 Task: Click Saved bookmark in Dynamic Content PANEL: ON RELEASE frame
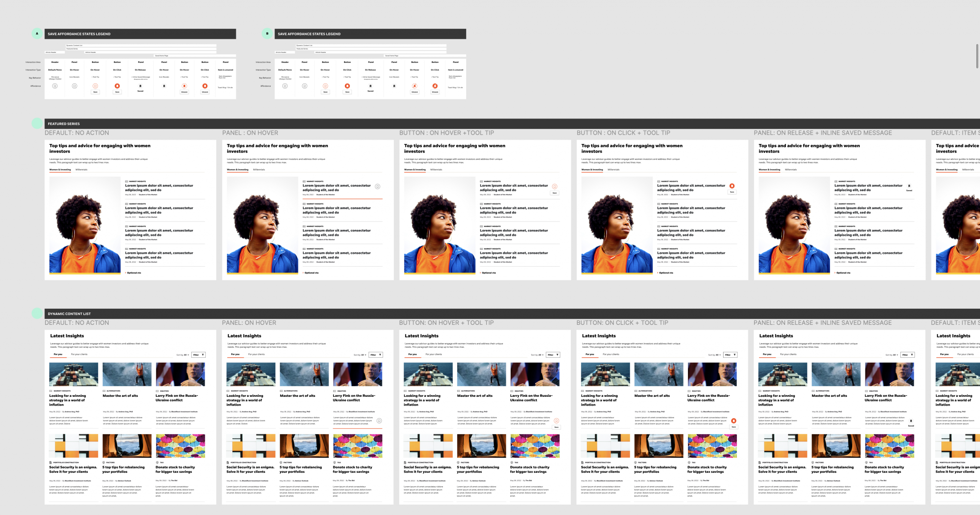coord(911,421)
